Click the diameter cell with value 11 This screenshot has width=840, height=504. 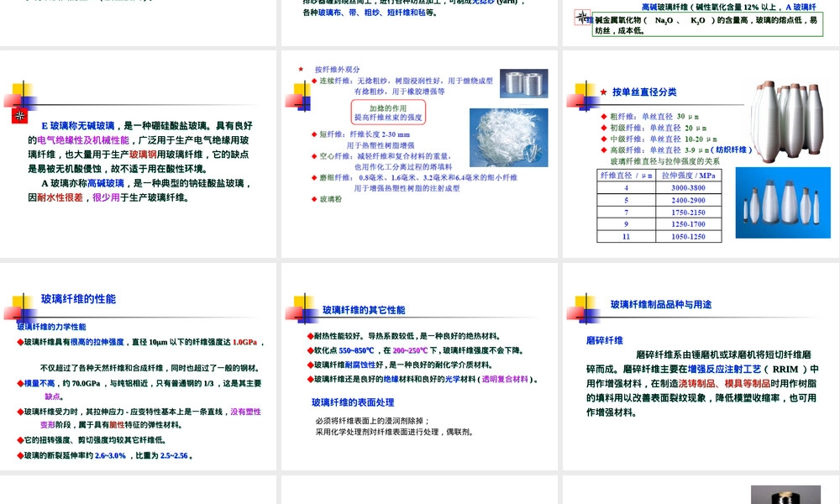[x=627, y=236]
